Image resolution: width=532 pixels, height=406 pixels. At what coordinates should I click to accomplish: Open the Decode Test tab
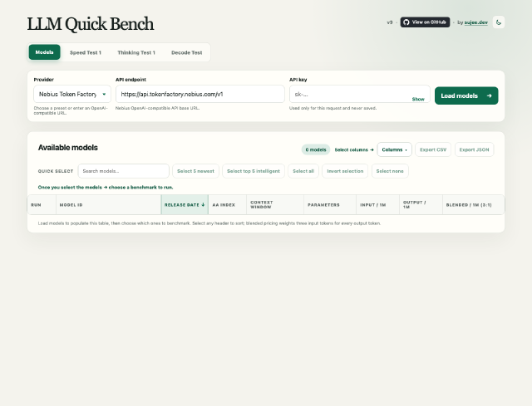(x=186, y=52)
